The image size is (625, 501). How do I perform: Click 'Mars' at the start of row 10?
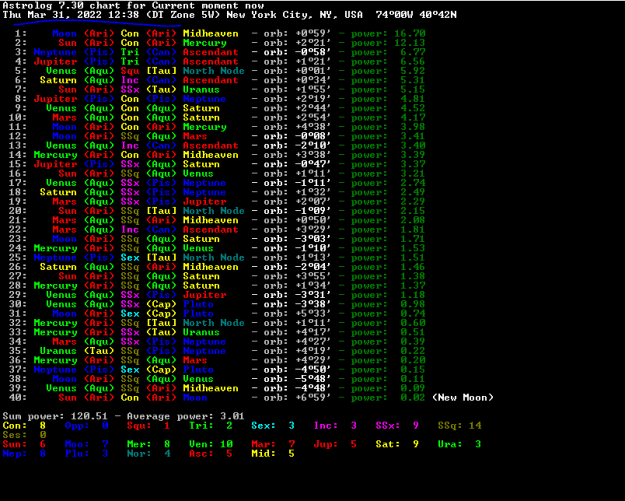[64, 118]
